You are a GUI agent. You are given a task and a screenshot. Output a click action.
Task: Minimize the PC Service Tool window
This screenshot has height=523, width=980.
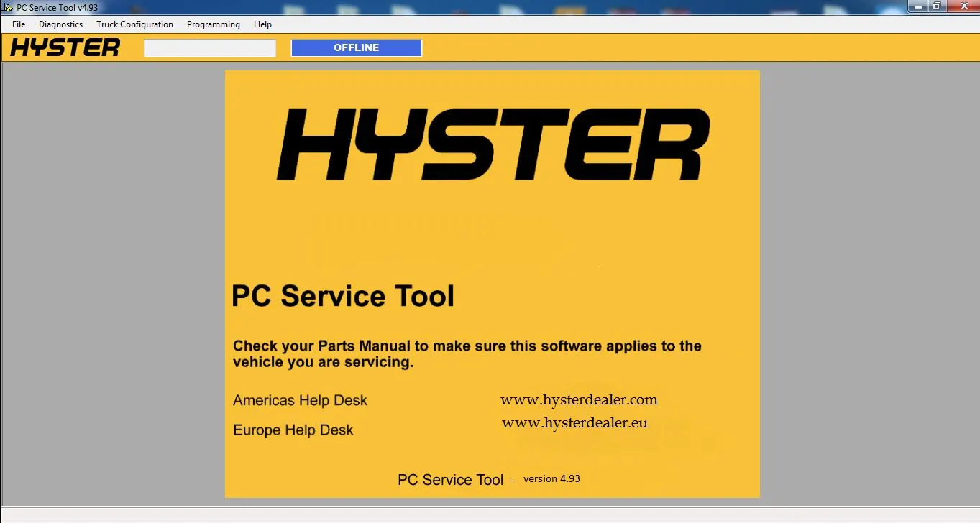[917, 6]
